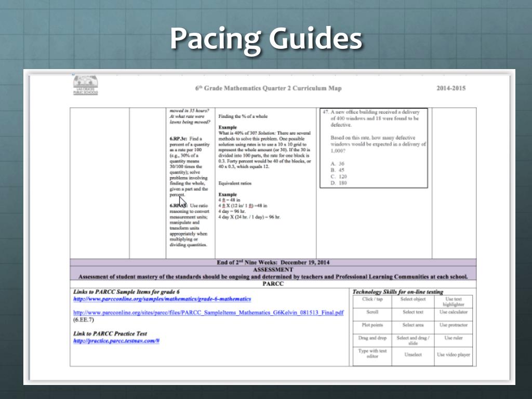Open the PARCC SampleItems G6Kelvin PDF link
This screenshot has width=532, height=399.
tap(208, 312)
